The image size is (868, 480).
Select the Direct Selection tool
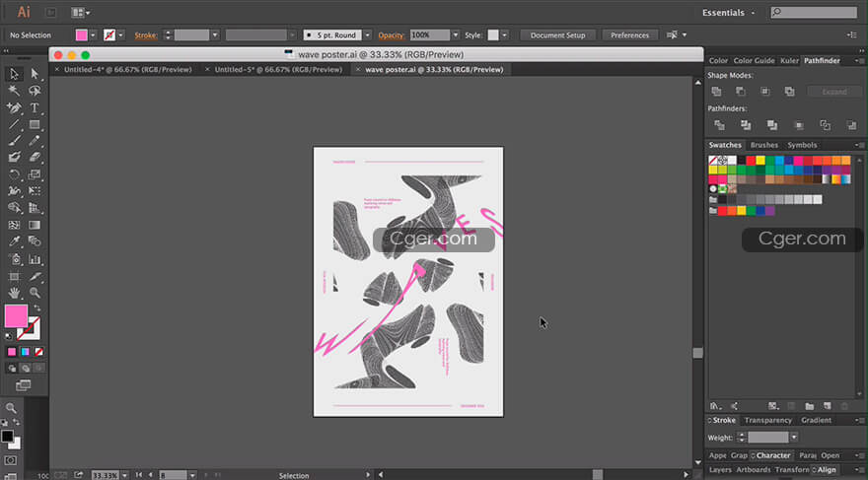click(35, 74)
